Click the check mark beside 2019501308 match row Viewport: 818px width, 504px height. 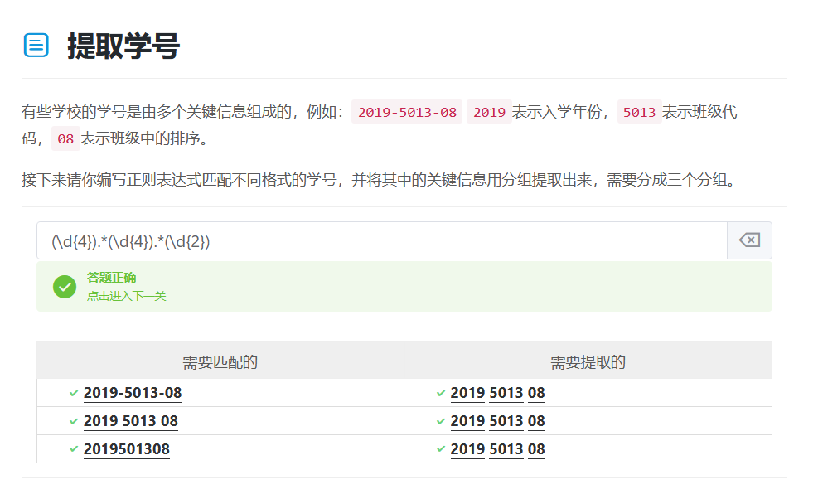click(74, 449)
